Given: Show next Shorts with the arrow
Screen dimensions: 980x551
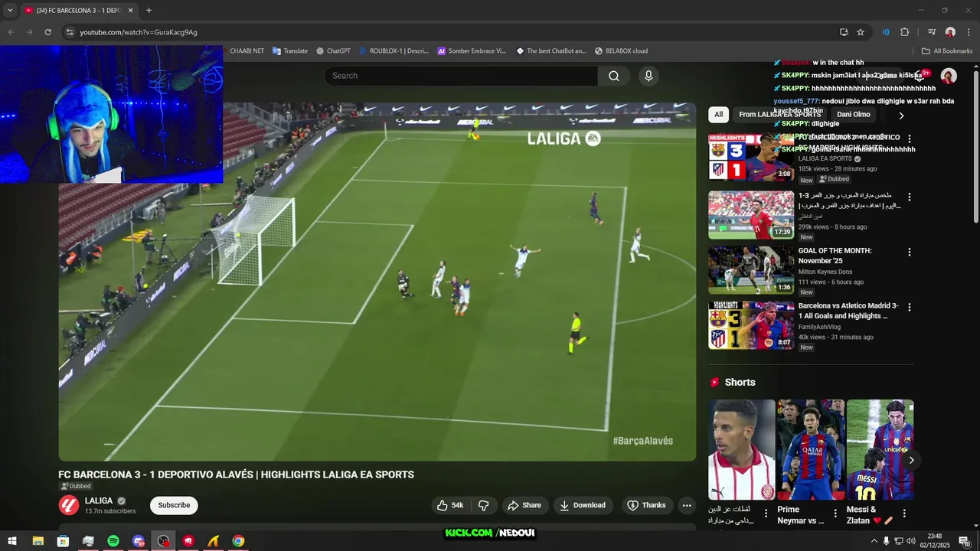Looking at the screenshot, I should tap(911, 460).
